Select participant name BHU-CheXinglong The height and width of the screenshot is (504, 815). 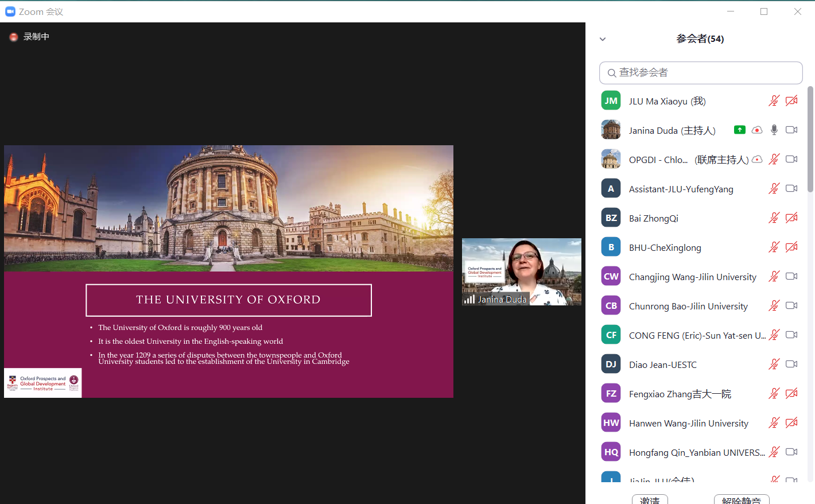point(665,247)
